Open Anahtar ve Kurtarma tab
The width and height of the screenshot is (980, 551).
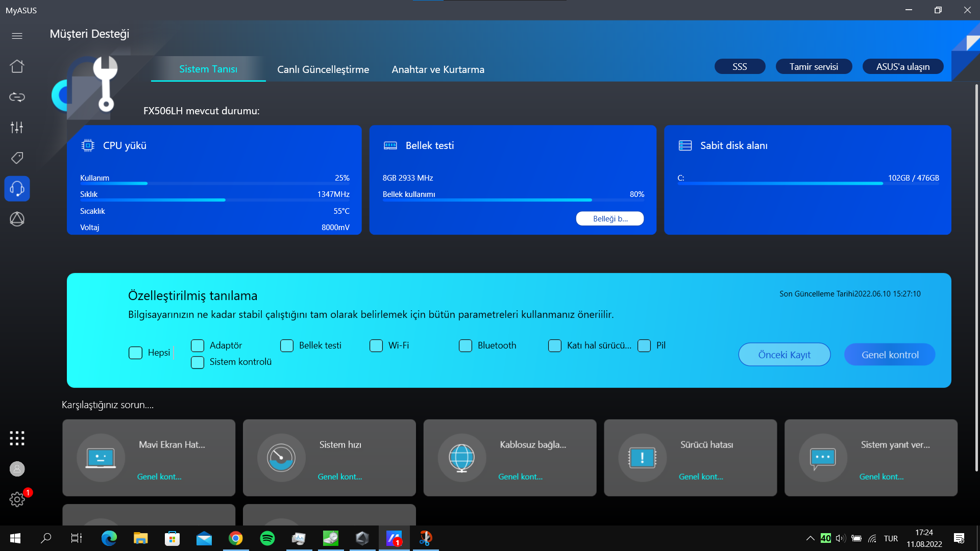coord(437,69)
